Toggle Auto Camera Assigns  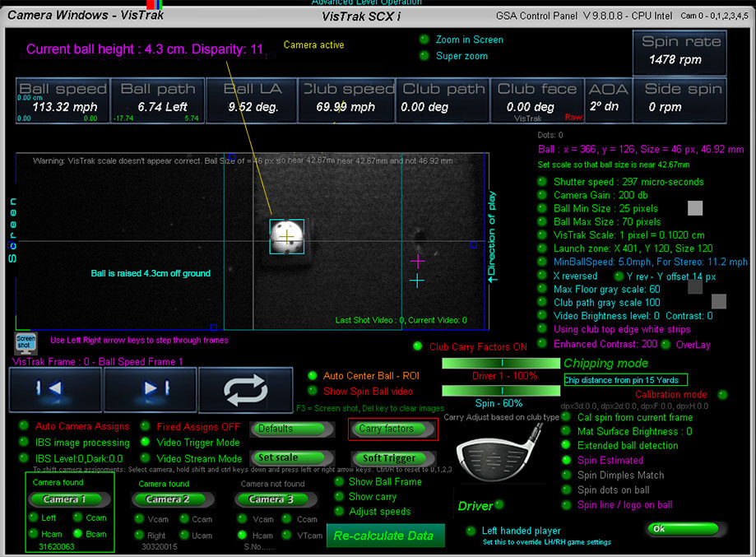click(x=24, y=426)
